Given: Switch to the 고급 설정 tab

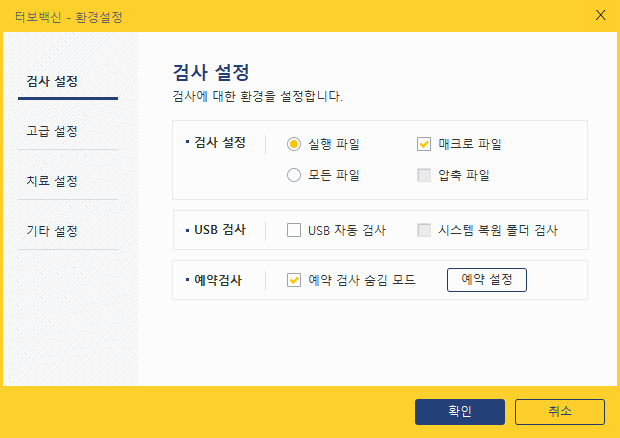Looking at the screenshot, I should coord(52,131).
